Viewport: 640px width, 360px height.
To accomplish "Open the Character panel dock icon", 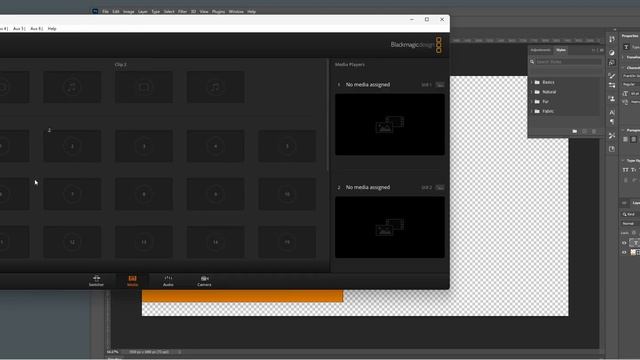I will [x=612, y=112].
